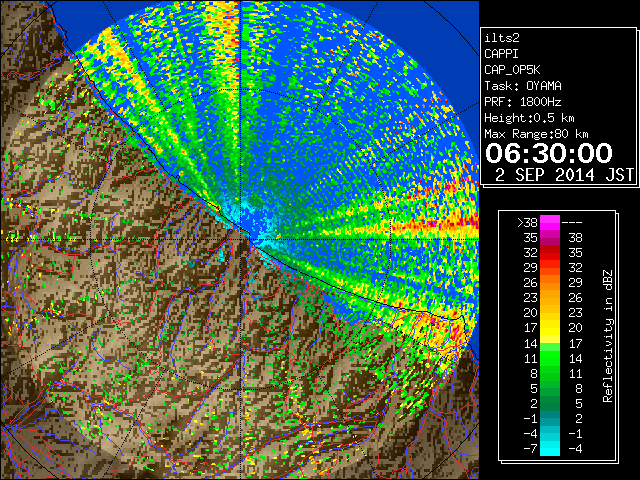Select the 'Height:0.5 km' text

click(x=529, y=118)
